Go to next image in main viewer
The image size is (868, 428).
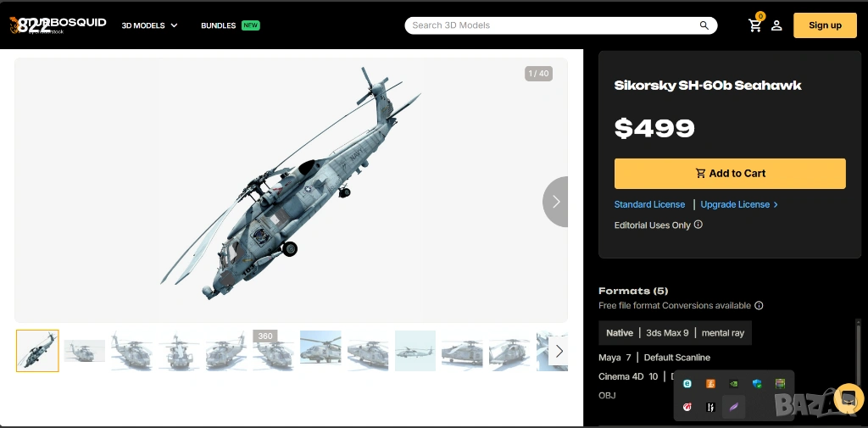point(556,202)
